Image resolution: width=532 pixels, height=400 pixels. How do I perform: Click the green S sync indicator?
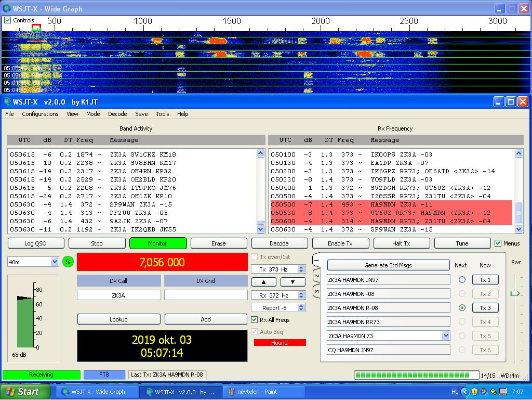pos(68,262)
